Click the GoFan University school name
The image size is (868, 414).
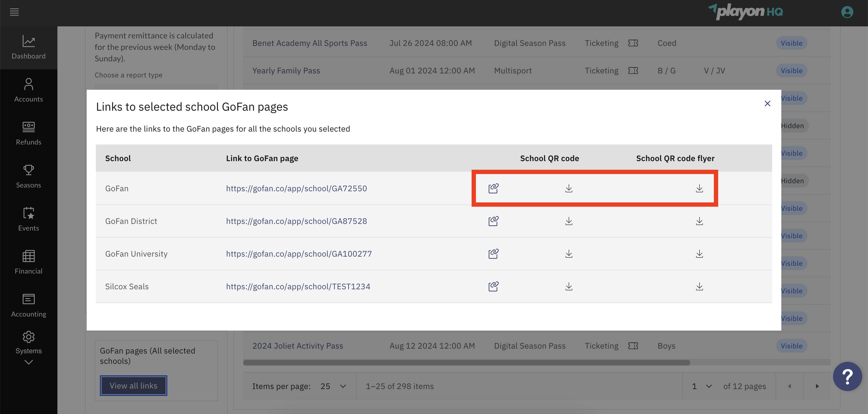click(x=136, y=254)
